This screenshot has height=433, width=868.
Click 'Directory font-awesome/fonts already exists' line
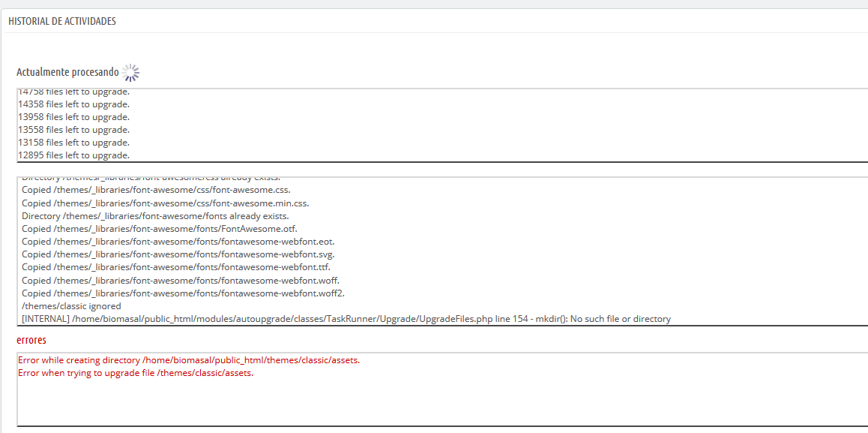pos(156,215)
